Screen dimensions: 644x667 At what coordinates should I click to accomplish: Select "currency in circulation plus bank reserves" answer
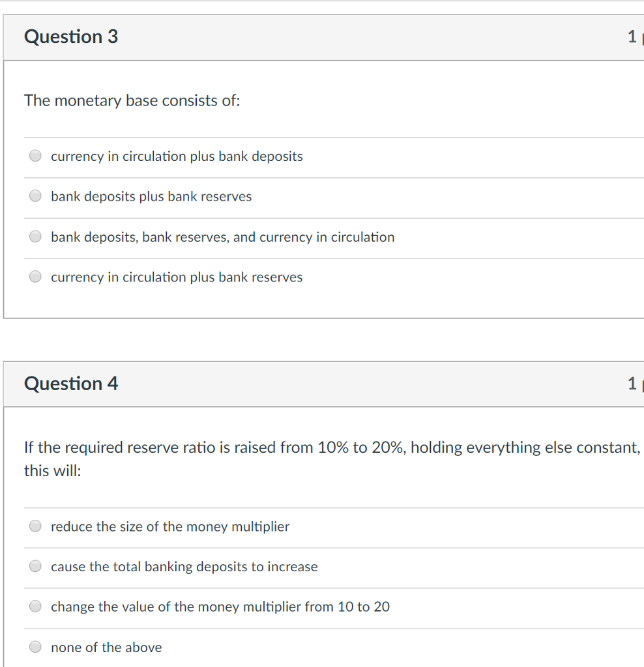tap(35, 276)
